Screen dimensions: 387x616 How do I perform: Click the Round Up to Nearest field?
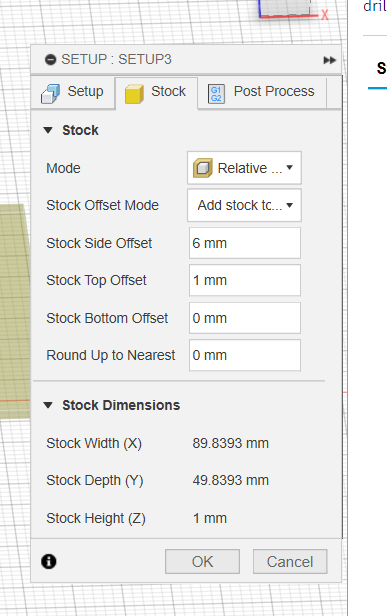coord(245,355)
